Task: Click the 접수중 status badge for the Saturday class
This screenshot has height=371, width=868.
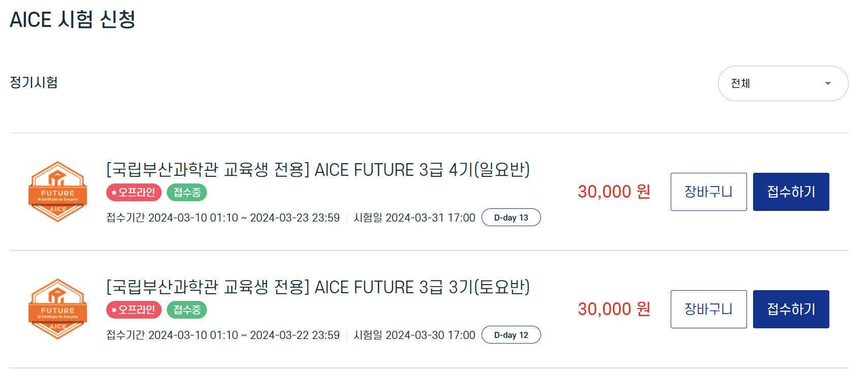Action: pyautogui.click(x=187, y=310)
